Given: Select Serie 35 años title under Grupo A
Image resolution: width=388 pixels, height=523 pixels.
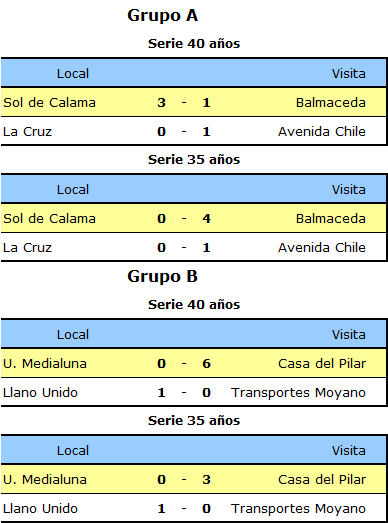Looking at the screenshot, I should click(x=194, y=160).
